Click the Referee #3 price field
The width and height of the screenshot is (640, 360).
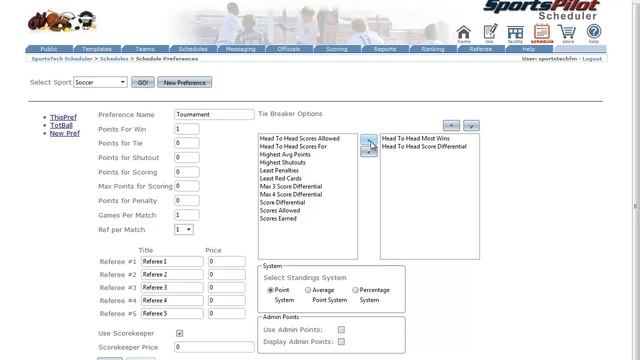(x=227, y=287)
